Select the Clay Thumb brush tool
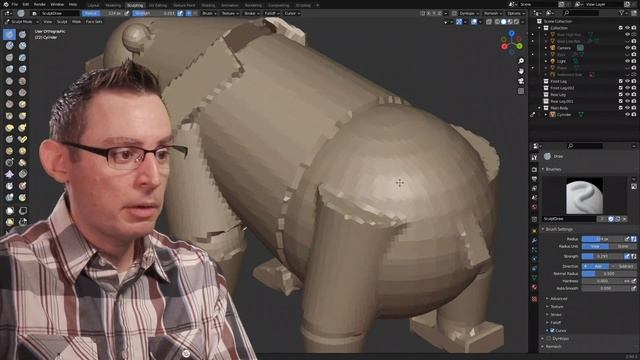Viewport: 640px width, 360px height. (9, 58)
